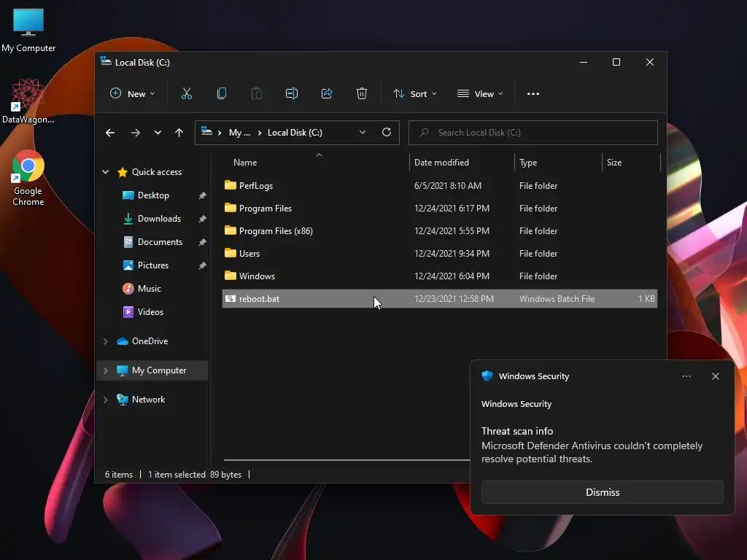
Task: Maximize the Local Disk (C:) window
Action: 616,63
